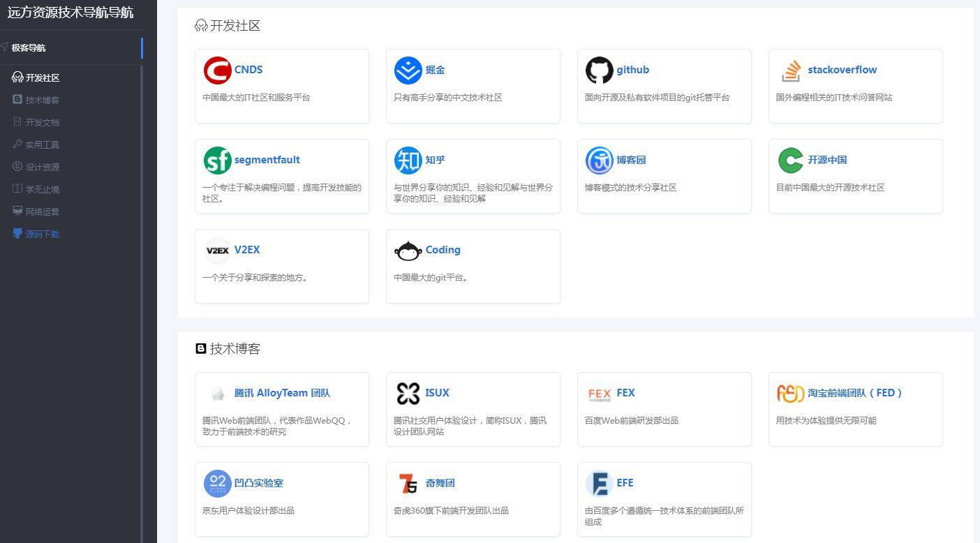Click description 只有高手分享的中文技术社区
Viewport: 980px width, 543px height.
click(x=448, y=98)
